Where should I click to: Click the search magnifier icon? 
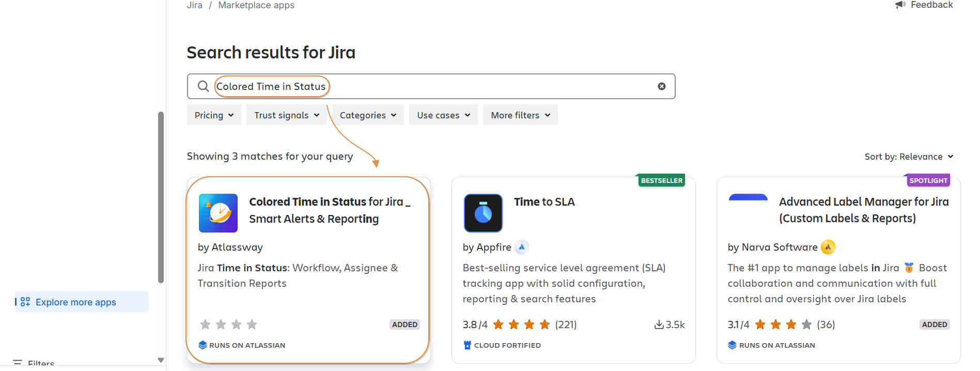204,86
